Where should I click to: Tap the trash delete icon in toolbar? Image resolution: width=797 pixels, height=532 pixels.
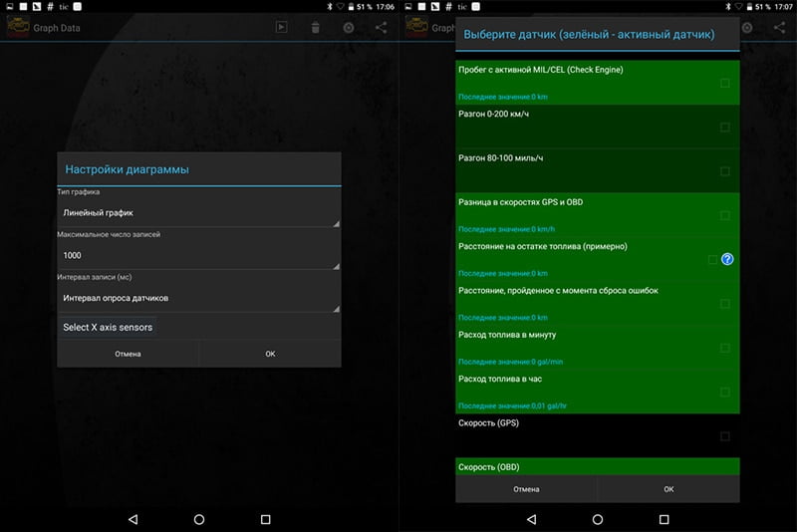pyautogui.click(x=315, y=28)
